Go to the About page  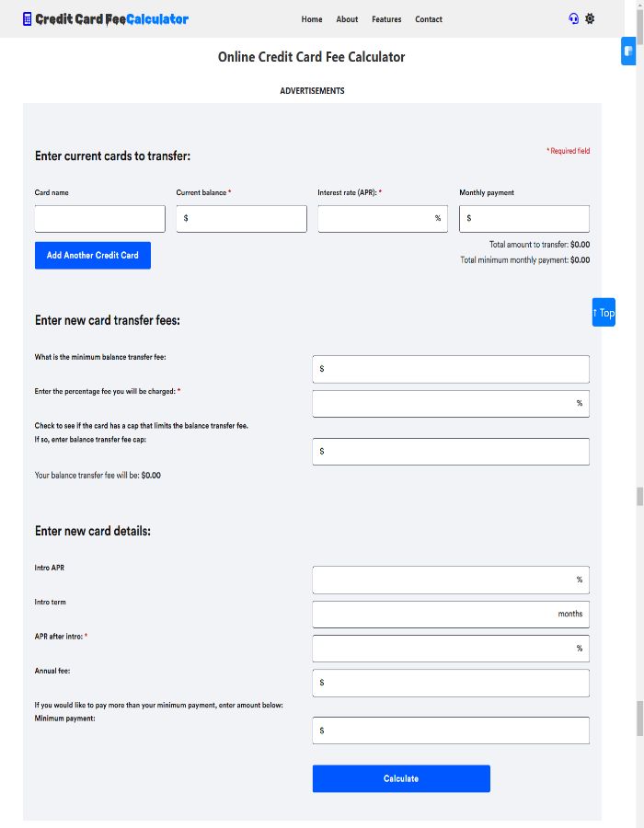pos(347,19)
